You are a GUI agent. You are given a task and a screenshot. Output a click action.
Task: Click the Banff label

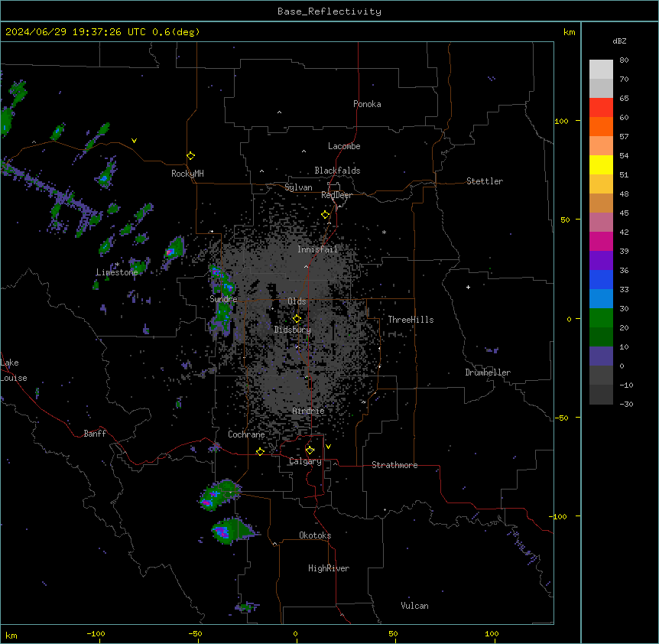pos(95,434)
